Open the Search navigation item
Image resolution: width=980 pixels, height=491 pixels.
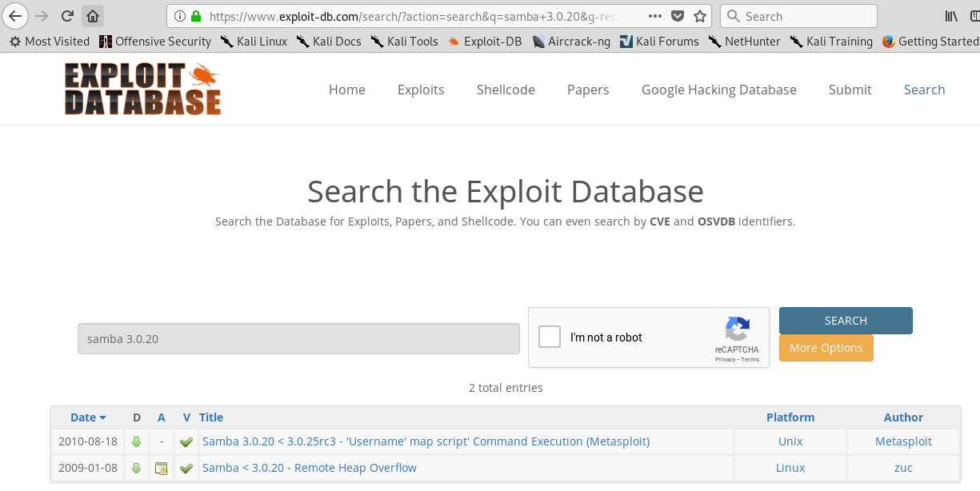point(925,90)
